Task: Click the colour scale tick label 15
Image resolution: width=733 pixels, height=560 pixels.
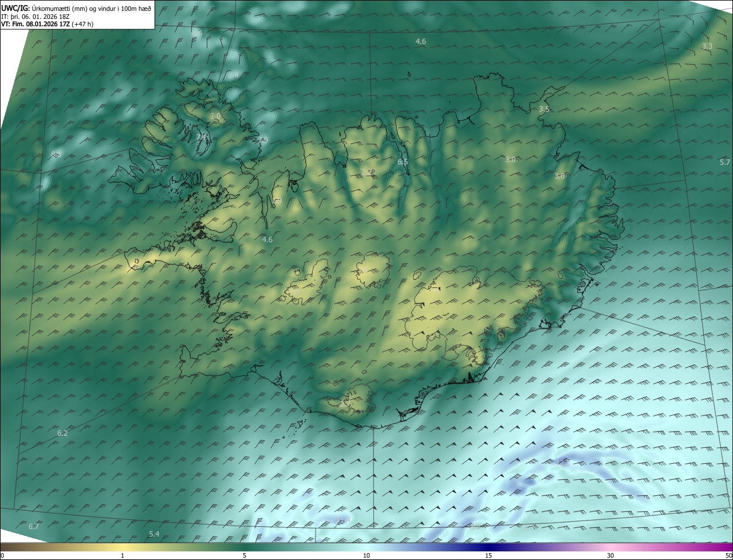Action: [x=488, y=555]
